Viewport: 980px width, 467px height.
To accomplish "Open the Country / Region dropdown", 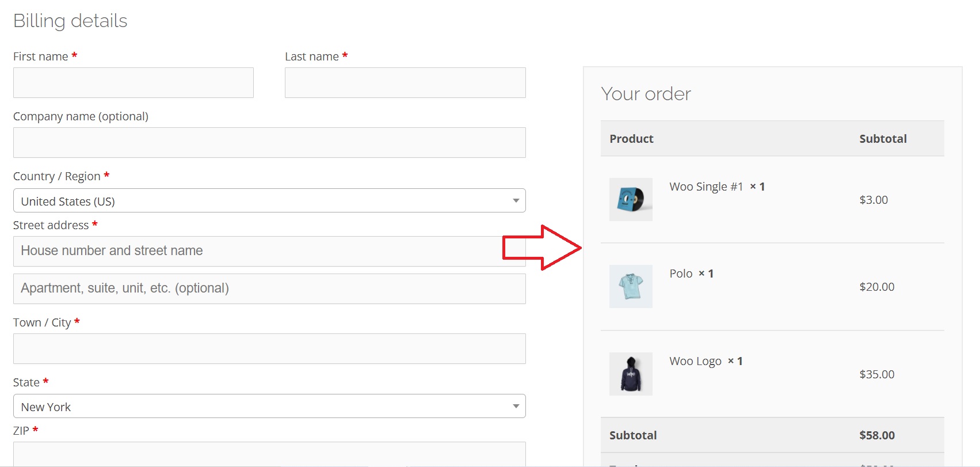I will (269, 200).
